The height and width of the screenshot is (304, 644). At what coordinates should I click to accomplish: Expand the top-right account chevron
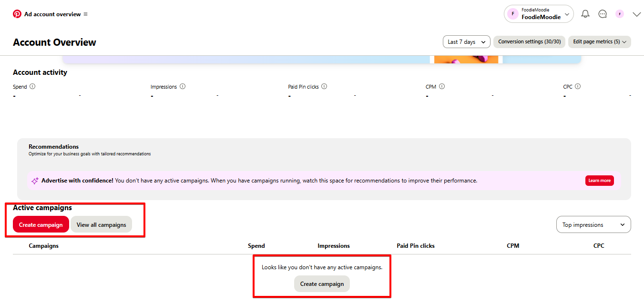(636, 14)
